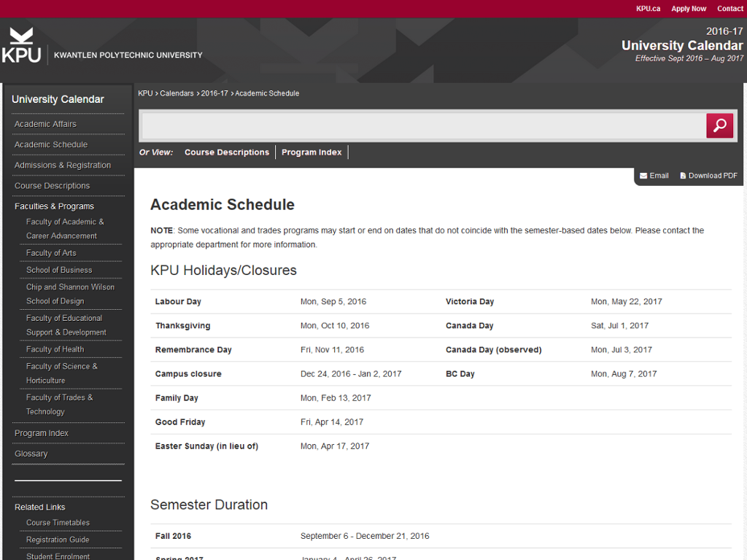
Task: Select Academic Affairs in the sidebar
Action: [x=45, y=124]
